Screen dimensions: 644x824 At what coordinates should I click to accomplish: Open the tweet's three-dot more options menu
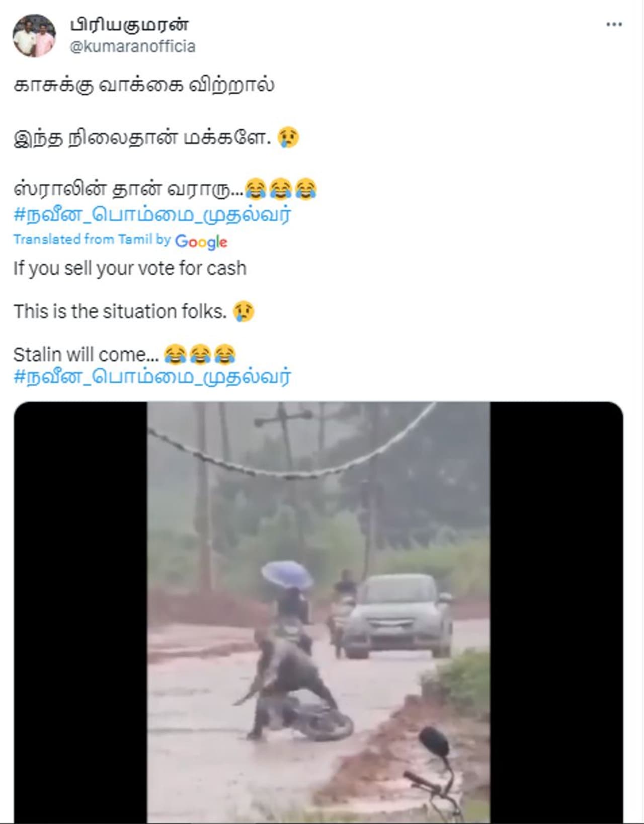614,25
